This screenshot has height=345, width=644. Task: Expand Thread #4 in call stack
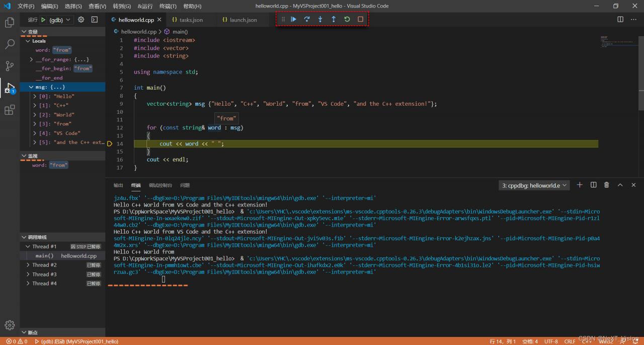(x=29, y=284)
